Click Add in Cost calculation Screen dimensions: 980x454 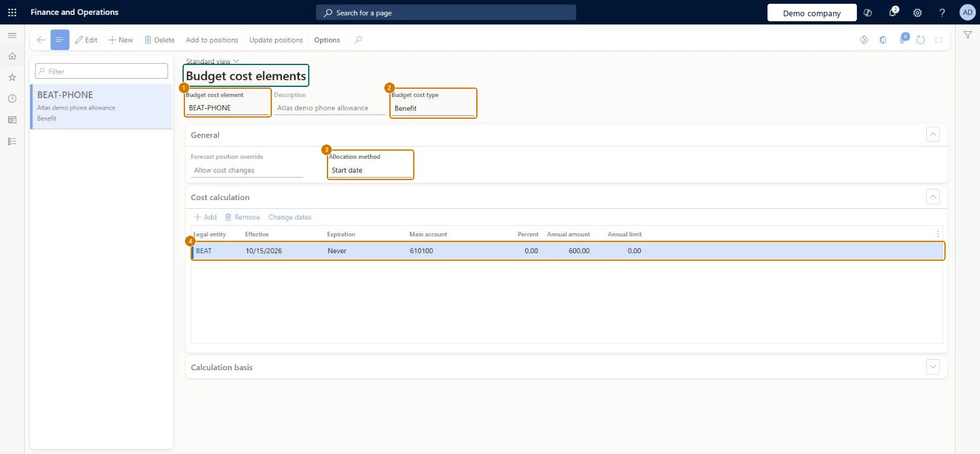click(x=205, y=217)
